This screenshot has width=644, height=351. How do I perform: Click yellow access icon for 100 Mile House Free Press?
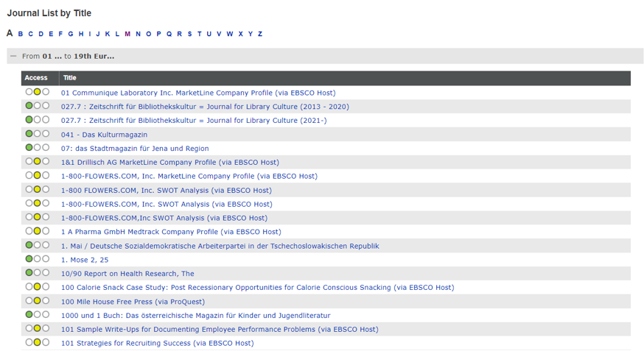(x=37, y=300)
